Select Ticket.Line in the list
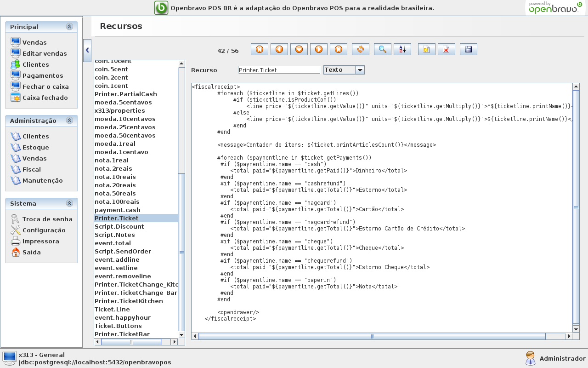This screenshot has height=368, width=588. click(x=136, y=309)
